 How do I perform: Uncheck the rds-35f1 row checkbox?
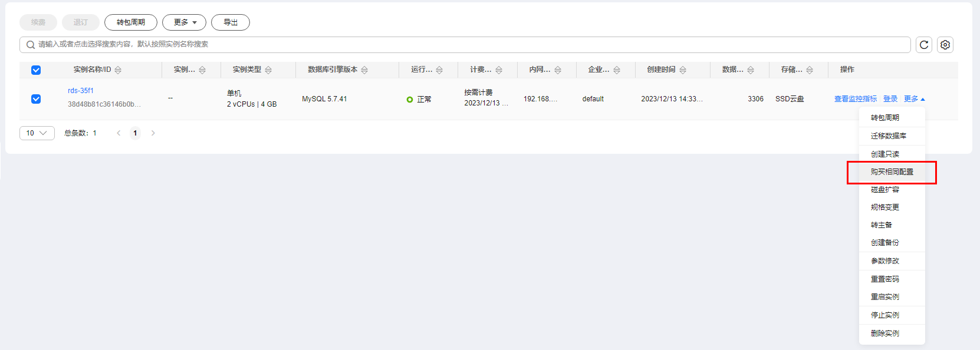[x=36, y=99]
